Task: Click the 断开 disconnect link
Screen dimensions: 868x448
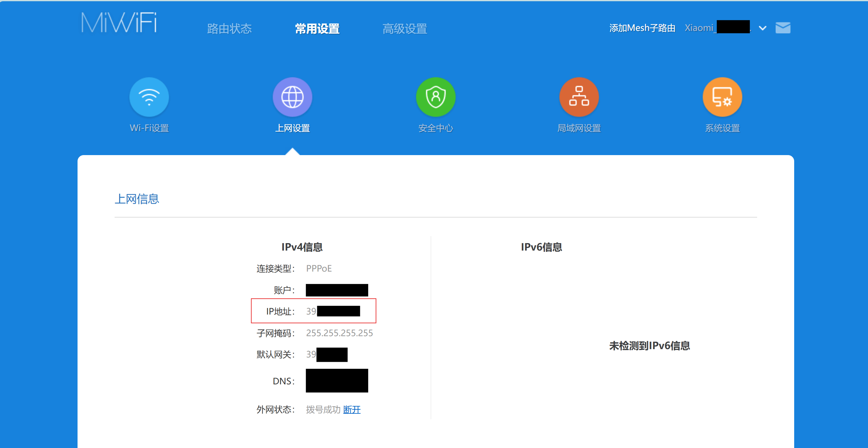Action: (352, 409)
